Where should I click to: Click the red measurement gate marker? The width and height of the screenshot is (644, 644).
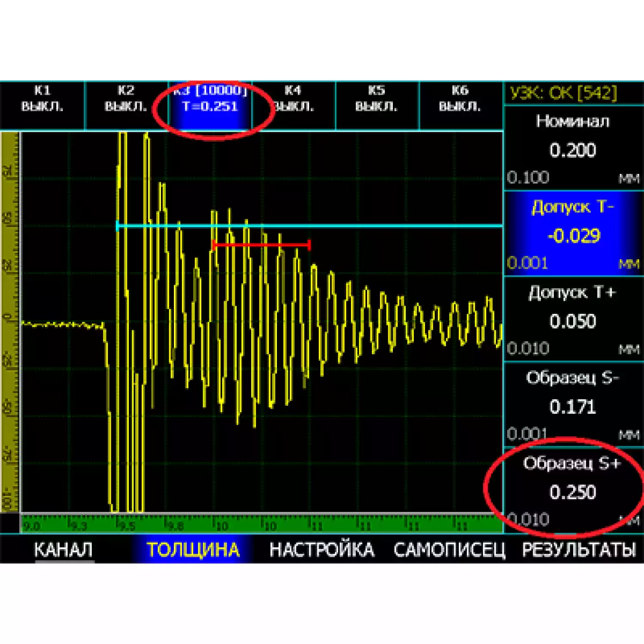click(261, 245)
